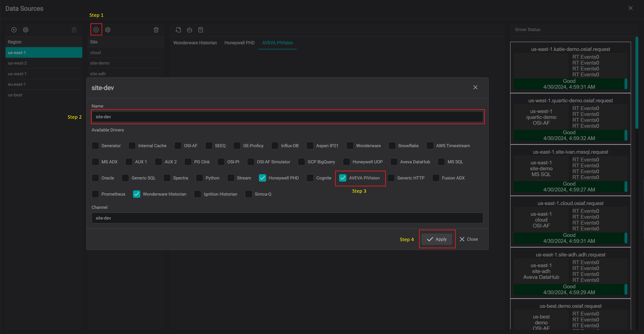Uncheck the Wonderware Historian driver
Image resolution: width=644 pixels, height=334 pixels.
[137, 194]
